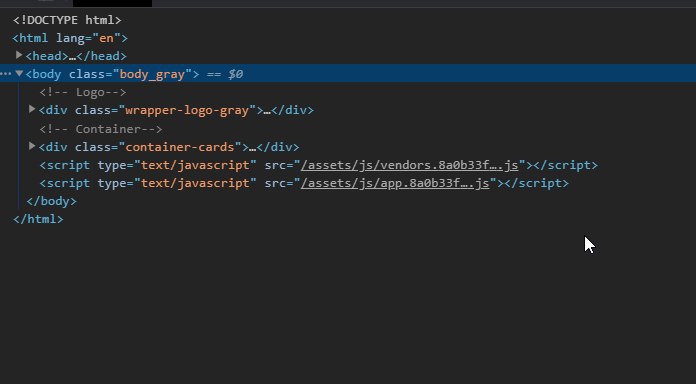Select the Logo comment line

[x=83, y=92]
